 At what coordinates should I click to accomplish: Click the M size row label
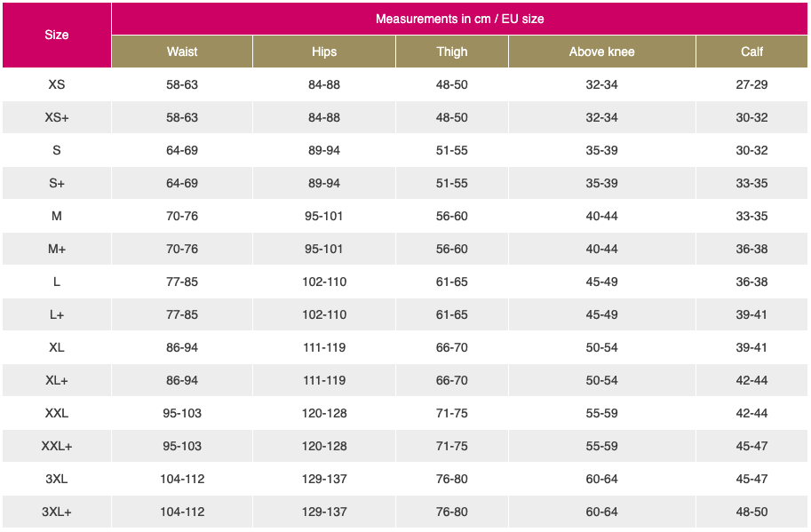tap(56, 216)
